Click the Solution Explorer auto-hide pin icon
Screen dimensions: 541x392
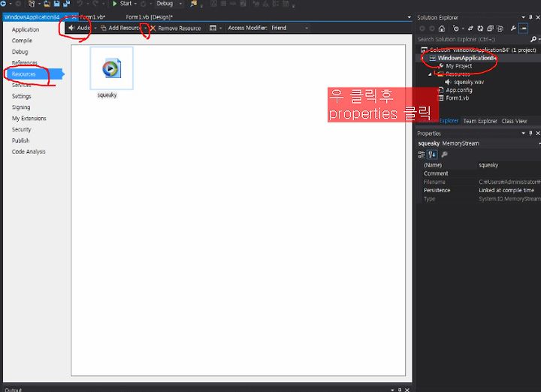530,17
